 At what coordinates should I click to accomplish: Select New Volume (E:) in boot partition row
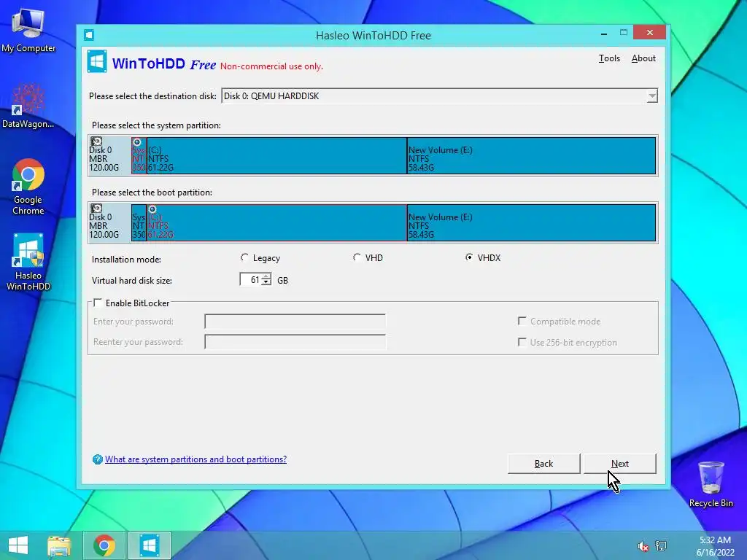point(531,223)
